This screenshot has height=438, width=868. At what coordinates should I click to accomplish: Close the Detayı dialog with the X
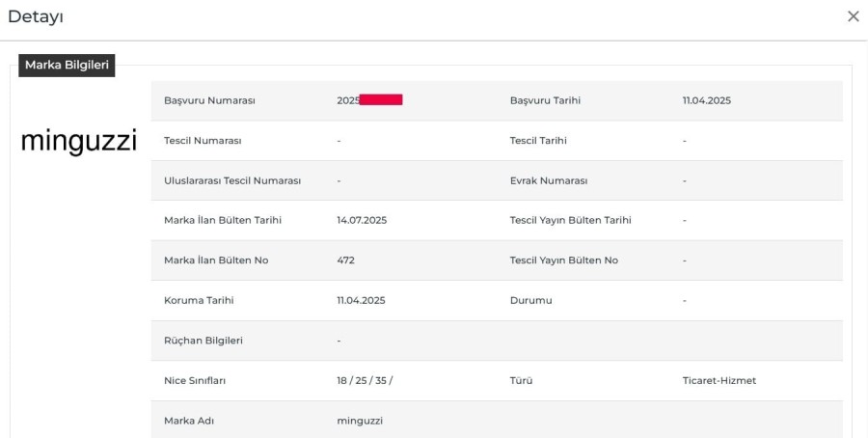[x=853, y=16]
